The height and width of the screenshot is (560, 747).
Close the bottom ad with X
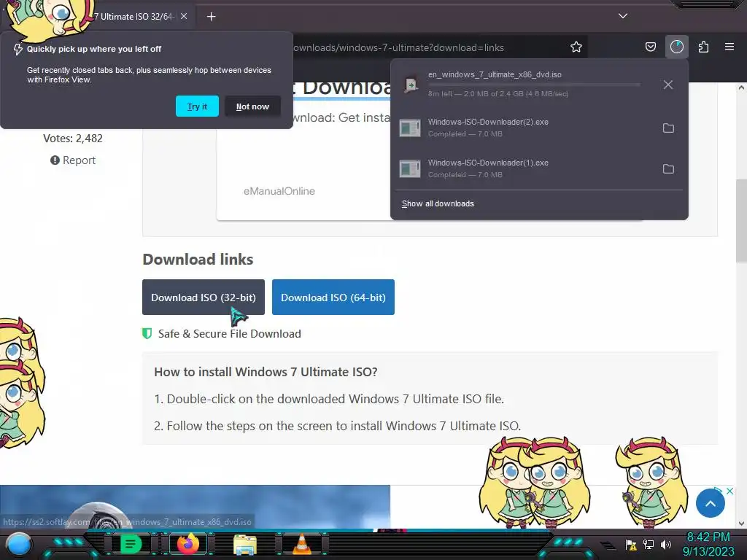click(729, 491)
